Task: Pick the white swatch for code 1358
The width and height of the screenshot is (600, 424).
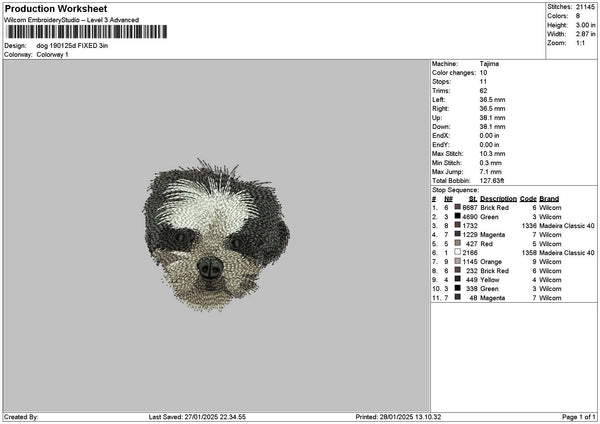Action: pos(458,252)
